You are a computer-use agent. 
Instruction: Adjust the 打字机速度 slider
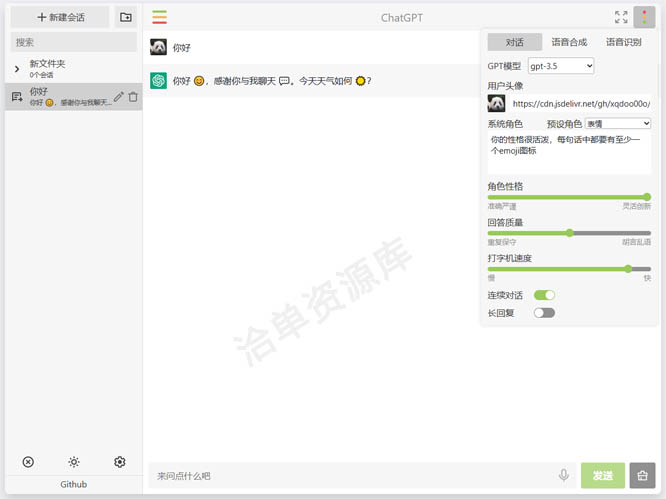point(569,269)
